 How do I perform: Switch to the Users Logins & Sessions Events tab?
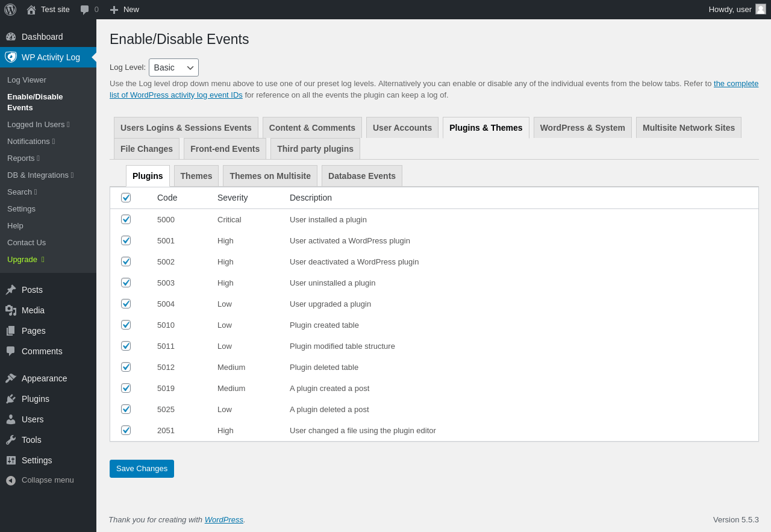(x=186, y=128)
